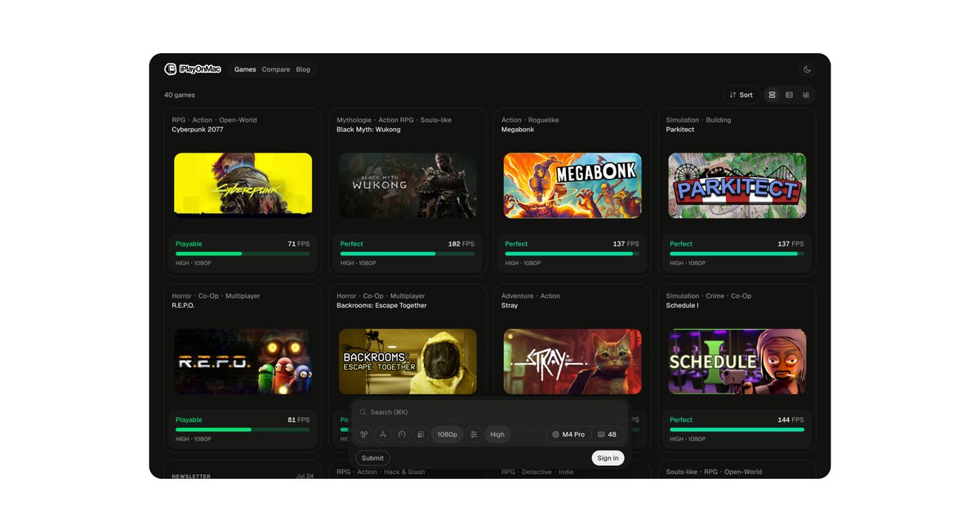980x532 pixels.
Task: Click the three-circles filter icon
Action: coord(364,435)
